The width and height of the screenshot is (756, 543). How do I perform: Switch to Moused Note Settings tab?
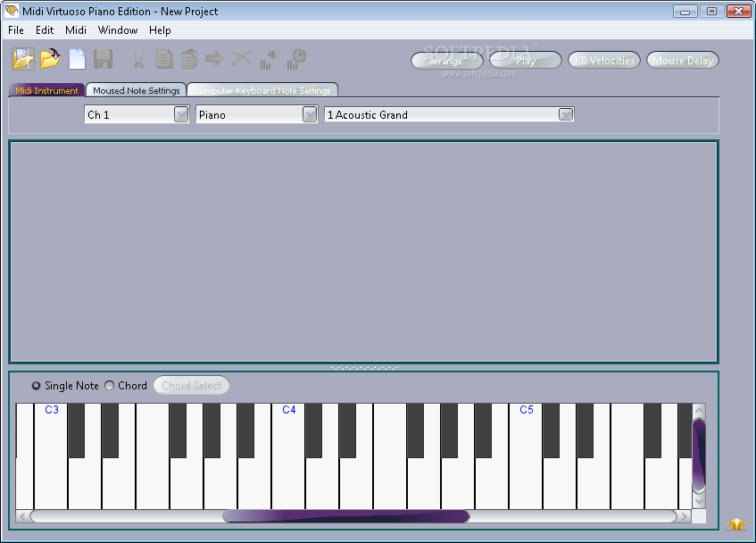pos(136,90)
